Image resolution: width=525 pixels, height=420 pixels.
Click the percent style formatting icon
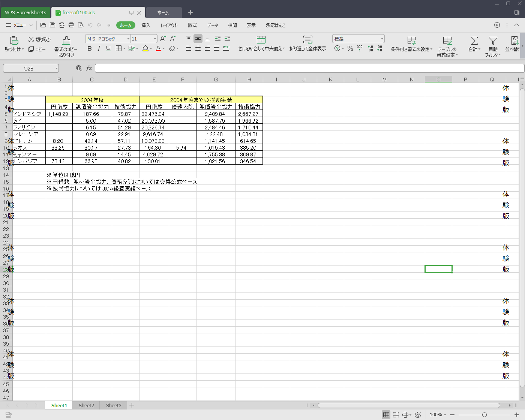[x=350, y=48]
